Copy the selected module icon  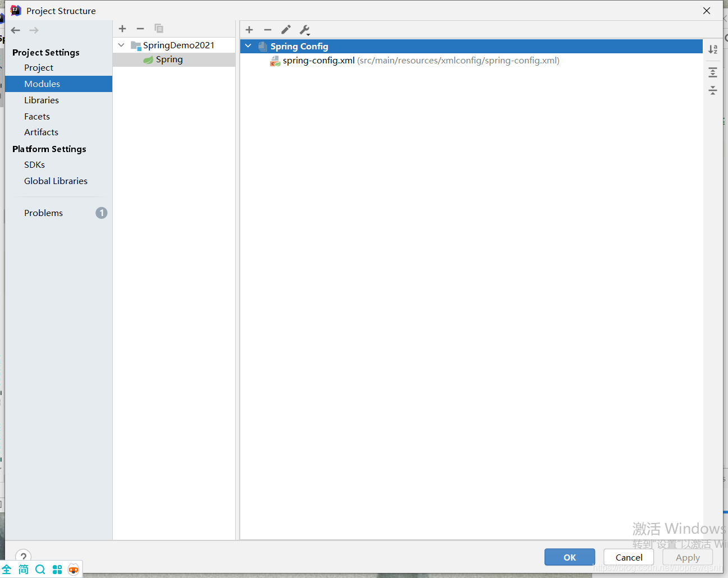coord(159,29)
